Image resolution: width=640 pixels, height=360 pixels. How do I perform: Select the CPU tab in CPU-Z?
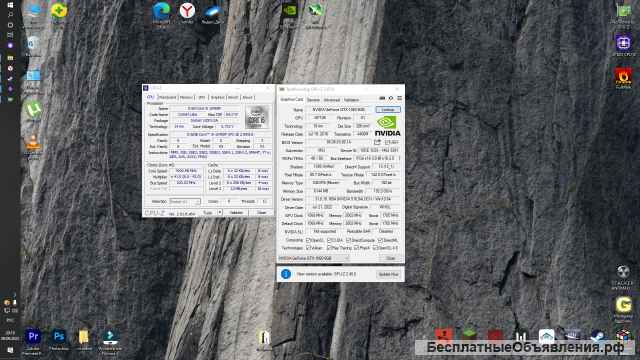[150, 97]
